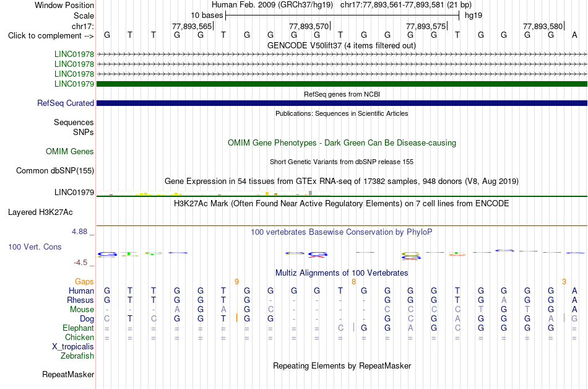Click the -4.5 lower conservation scale value
588x389 pixels.
pyautogui.click(x=80, y=263)
